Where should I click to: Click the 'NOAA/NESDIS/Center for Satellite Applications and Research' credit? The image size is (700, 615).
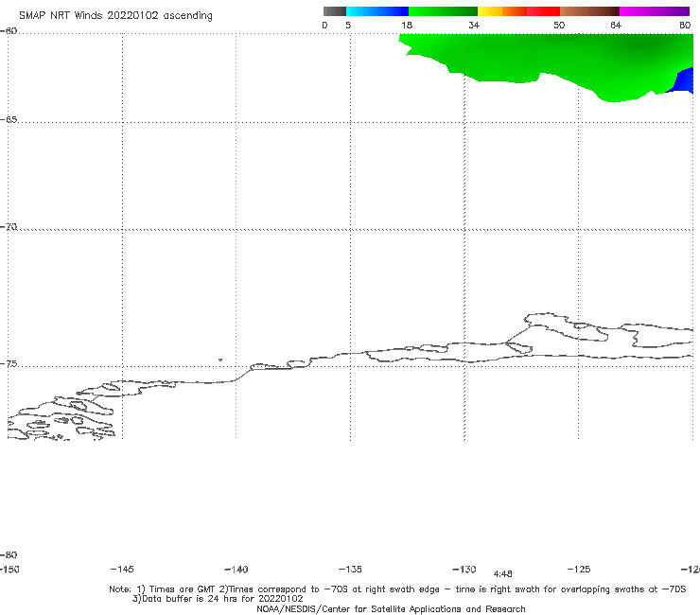pyautogui.click(x=391, y=609)
